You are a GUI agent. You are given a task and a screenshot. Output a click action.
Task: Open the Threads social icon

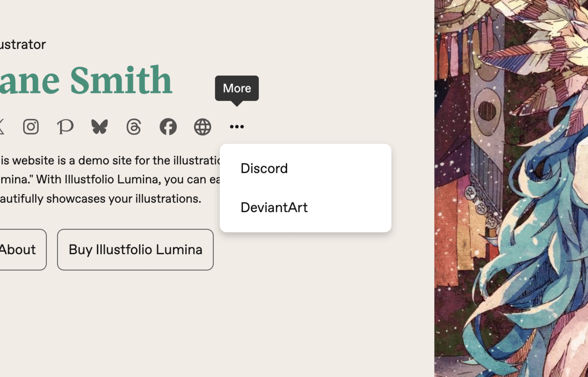(134, 127)
